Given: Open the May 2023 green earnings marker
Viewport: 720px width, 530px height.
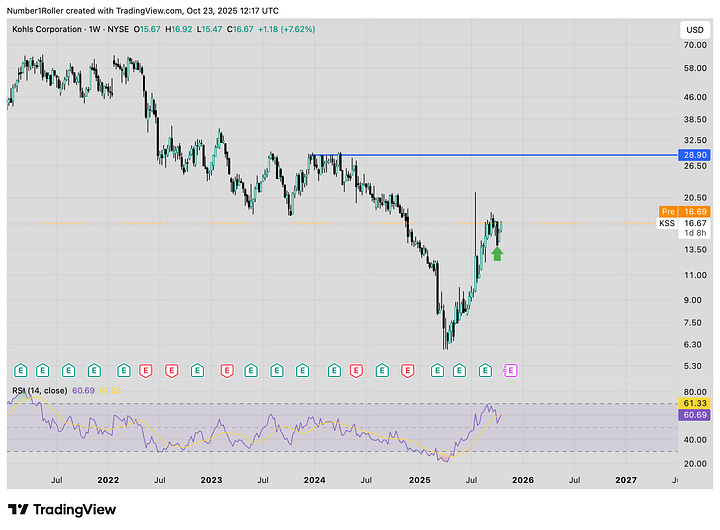Looking at the screenshot, I should tap(251, 370).
